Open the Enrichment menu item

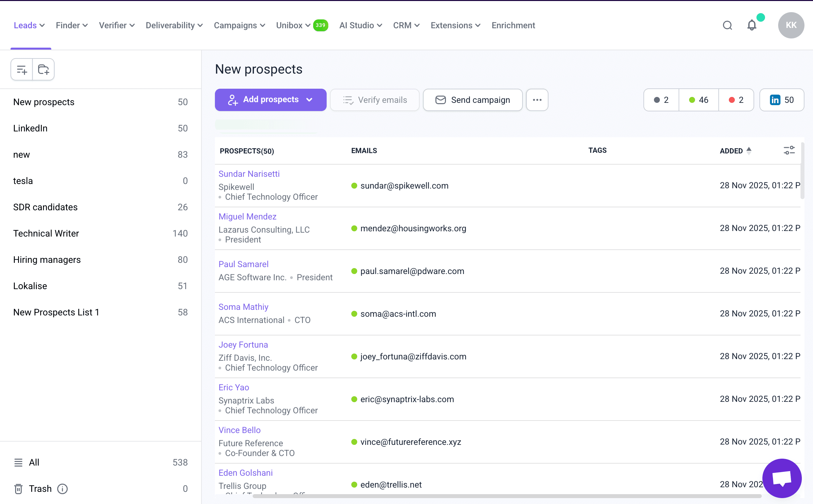coord(513,25)
